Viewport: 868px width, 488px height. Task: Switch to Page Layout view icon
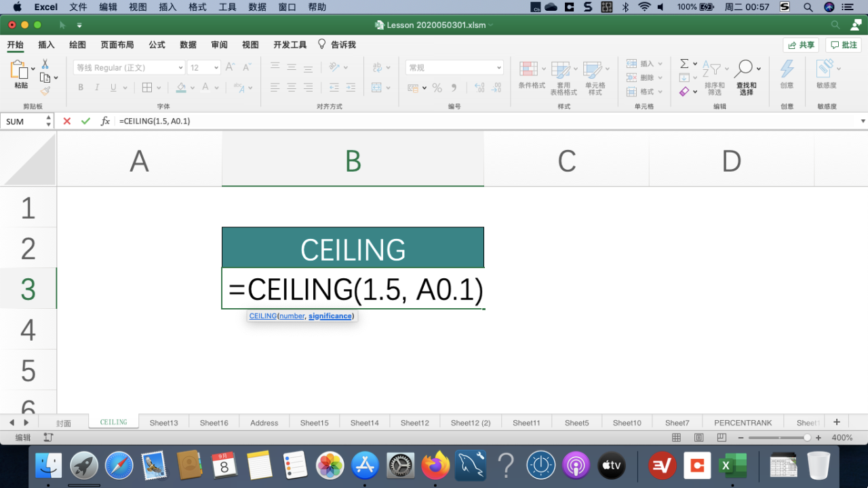[x=698, y=438]
